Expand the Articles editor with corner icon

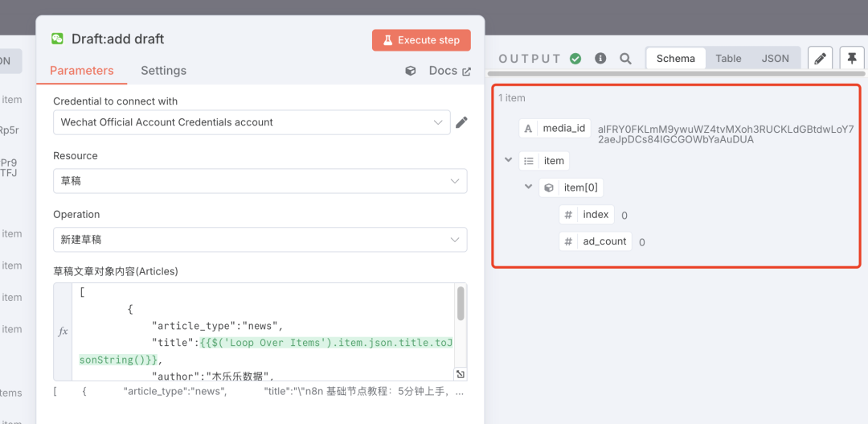click(460, 374)
